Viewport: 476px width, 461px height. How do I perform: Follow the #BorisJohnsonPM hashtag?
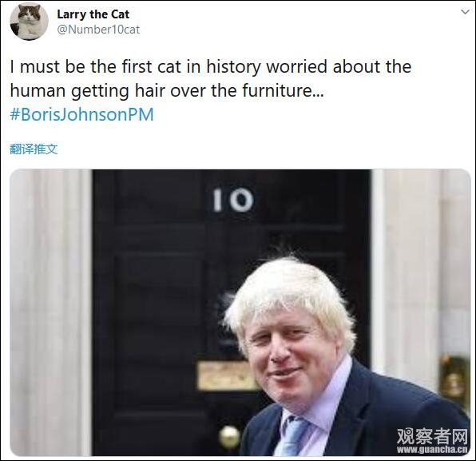[x=82, y=114]
